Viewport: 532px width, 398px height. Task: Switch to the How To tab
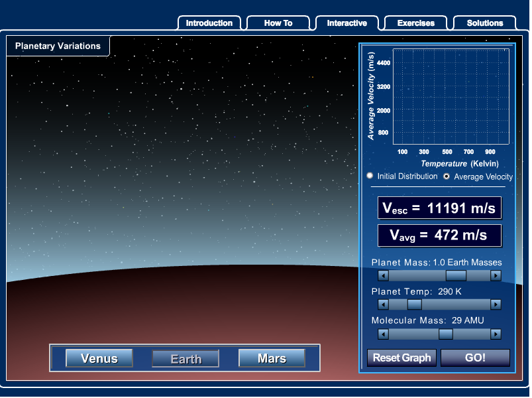coord(278,23)
